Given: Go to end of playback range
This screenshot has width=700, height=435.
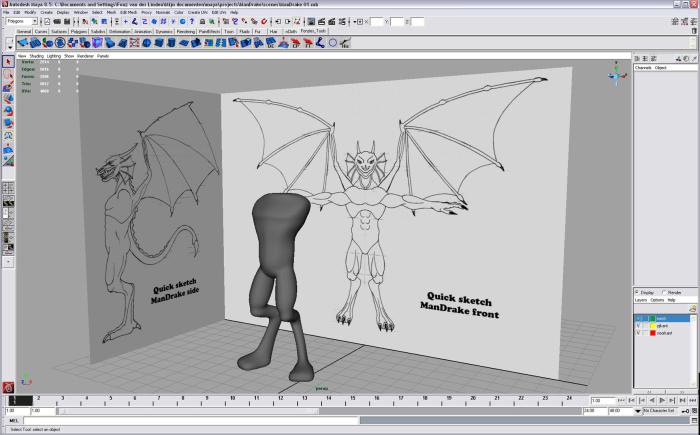Looking at the screenshot, I should point(692,401).
